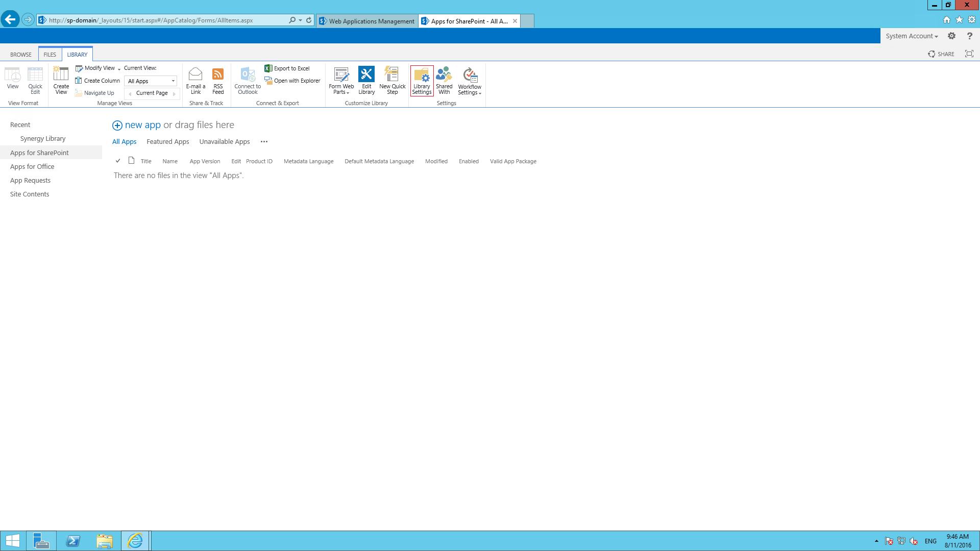The image size is (980, 551).
Task: Sort by the Name column header
Action: pos(170,161)
